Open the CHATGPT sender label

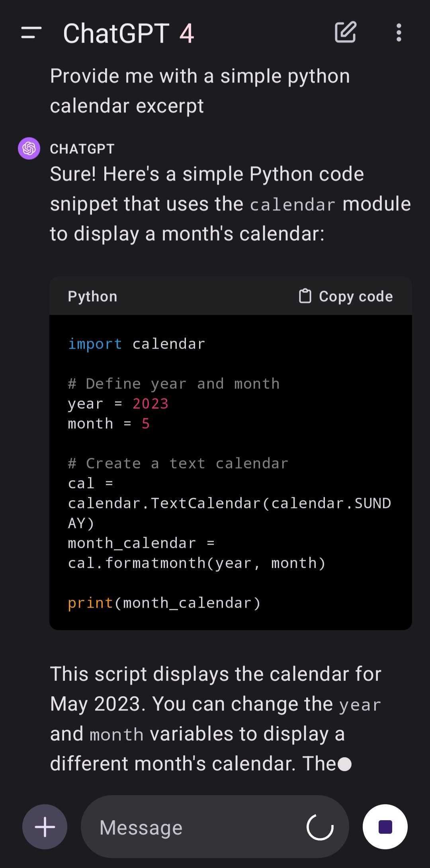82,148
